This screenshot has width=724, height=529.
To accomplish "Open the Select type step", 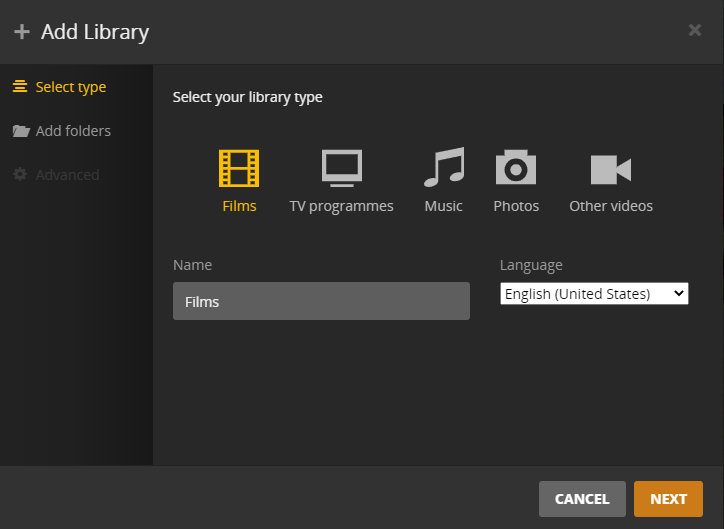I will coord(60,87).
